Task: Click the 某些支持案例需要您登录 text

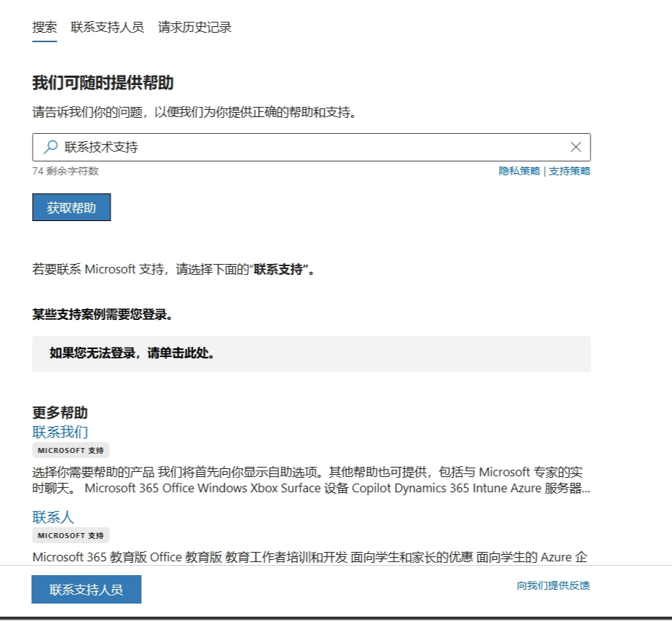Action: [103, 315]
